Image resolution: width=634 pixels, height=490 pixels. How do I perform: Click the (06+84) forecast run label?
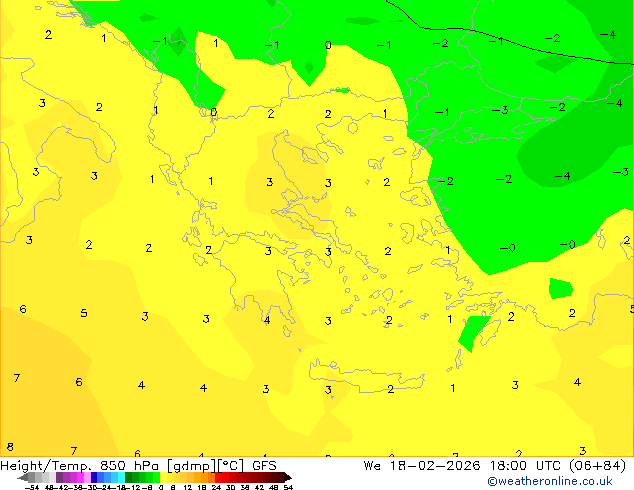click(x=598, y=466)
